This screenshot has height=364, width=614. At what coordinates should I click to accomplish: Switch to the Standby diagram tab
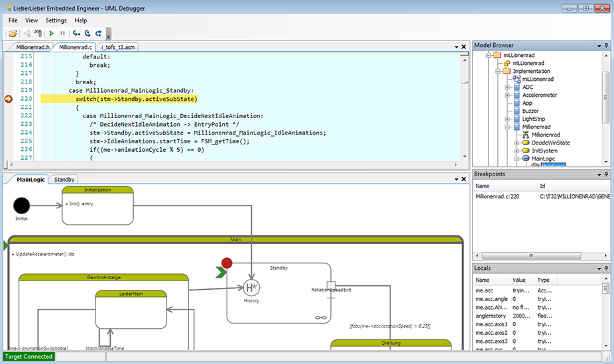coord(64,180)
